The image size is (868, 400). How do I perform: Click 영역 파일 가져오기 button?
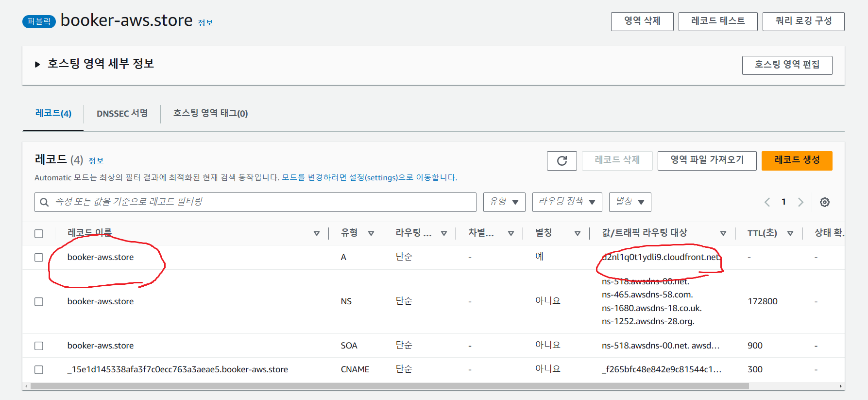point(707,161)
